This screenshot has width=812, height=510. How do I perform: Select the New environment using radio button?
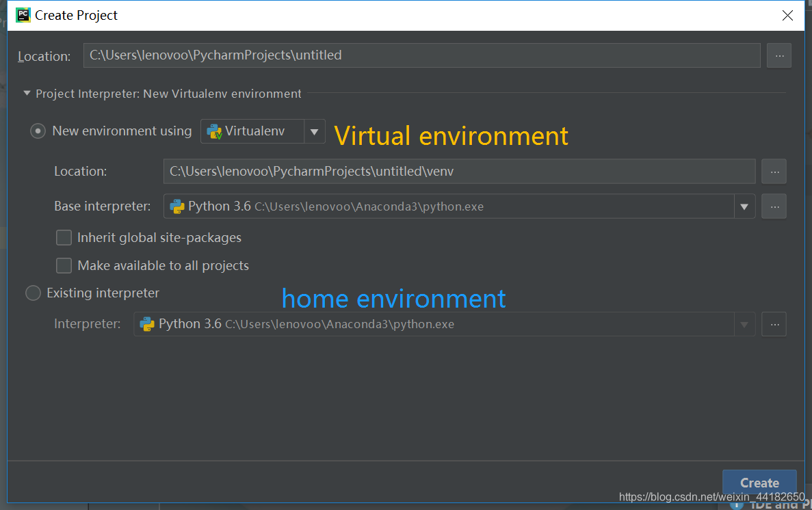point(38,131)
